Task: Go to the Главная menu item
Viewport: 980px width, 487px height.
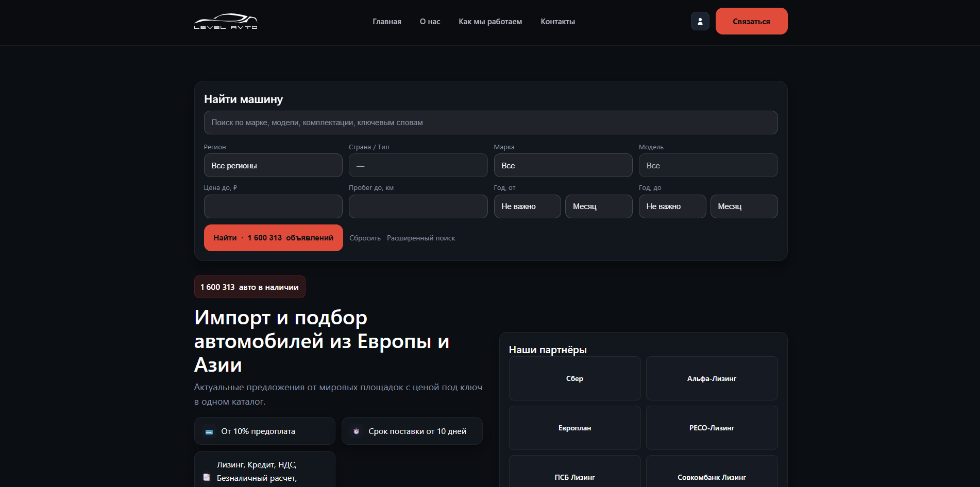Action: pos(387,22)
